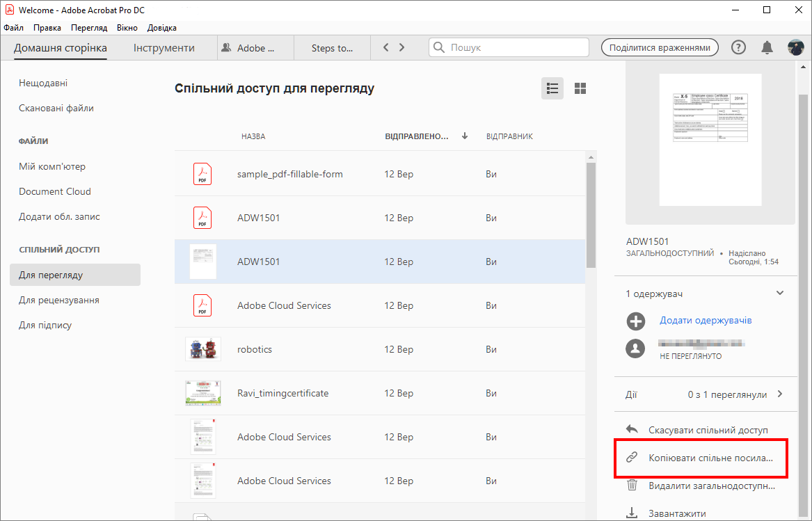Open Мій комп'ютер in the sidebar
Screen dimensions: 812x521
click(51, 166)
